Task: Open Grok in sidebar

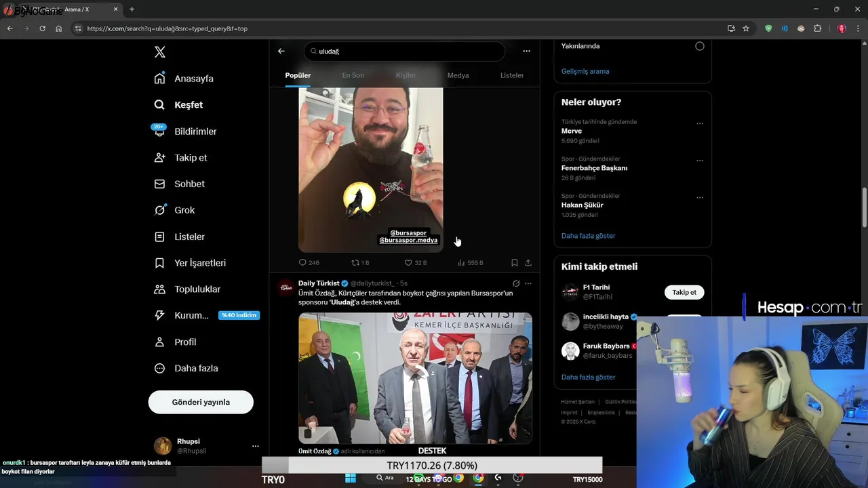Action: (174, 210)
